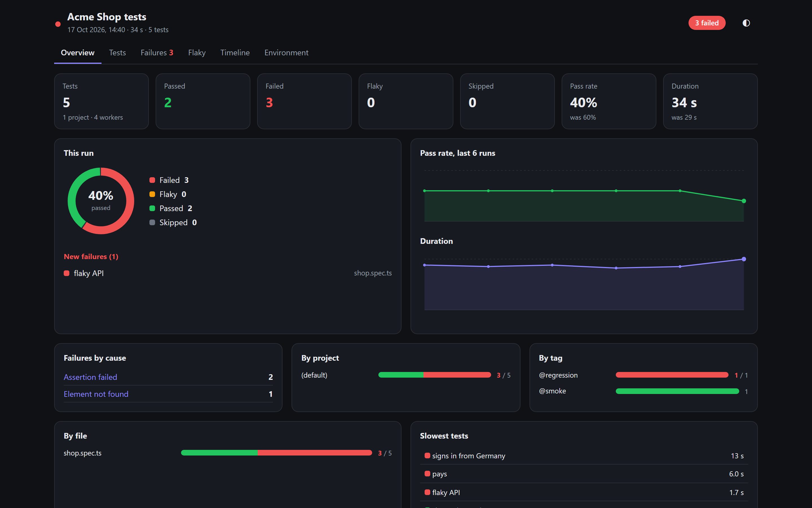Image resolution: width=812 pixels, height=508 pixels.
Task: Click the shop.spec.ts By file bar
Action: coord(277,453)
